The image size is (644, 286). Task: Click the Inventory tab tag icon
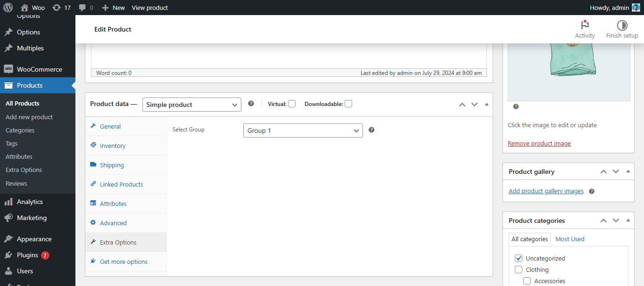pyautogui.click(x=93, y=146)
